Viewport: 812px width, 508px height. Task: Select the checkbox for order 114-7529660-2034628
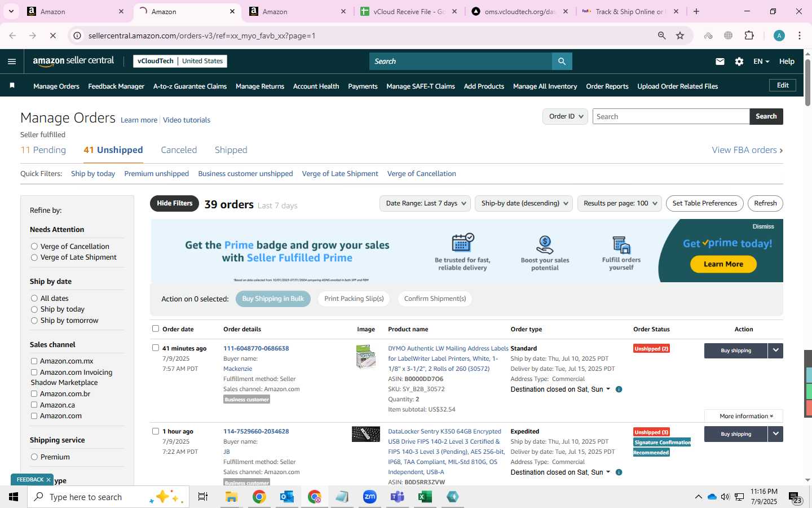[x=156, y=431]
